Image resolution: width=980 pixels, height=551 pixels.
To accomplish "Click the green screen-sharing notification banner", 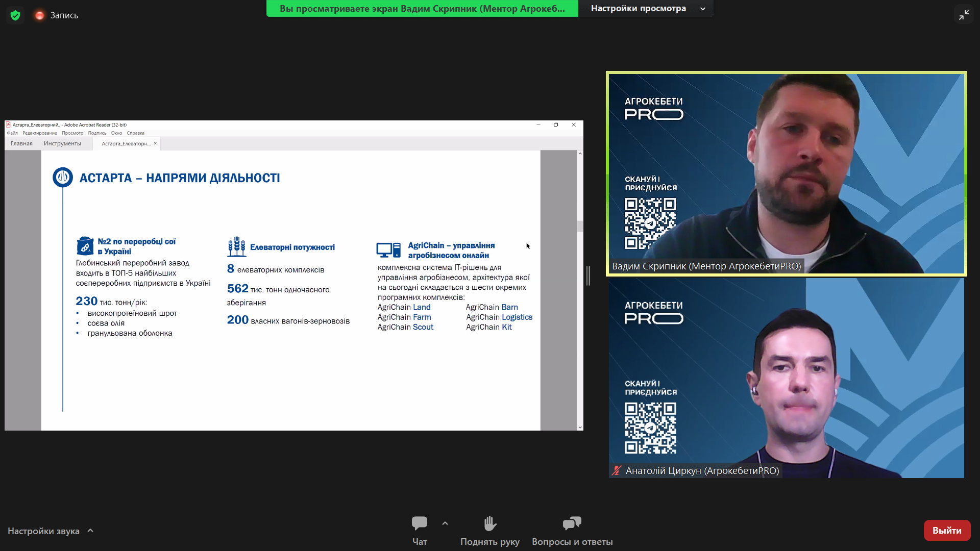I will tap(422, 9).
